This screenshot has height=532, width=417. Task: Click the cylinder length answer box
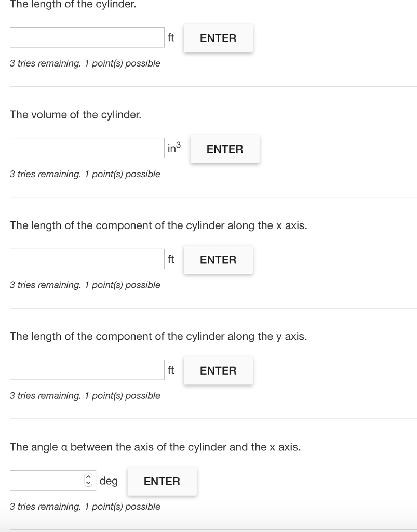pos(87,37)
